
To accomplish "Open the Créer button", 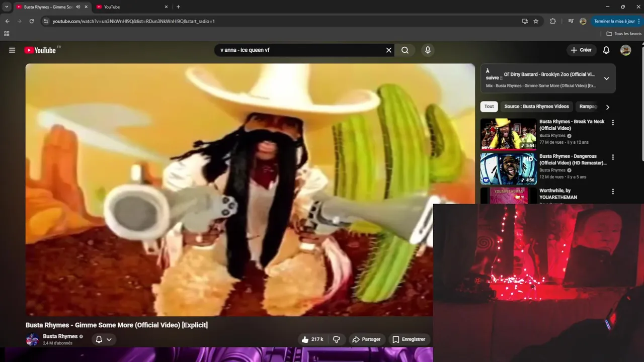I will coord(581,50).
